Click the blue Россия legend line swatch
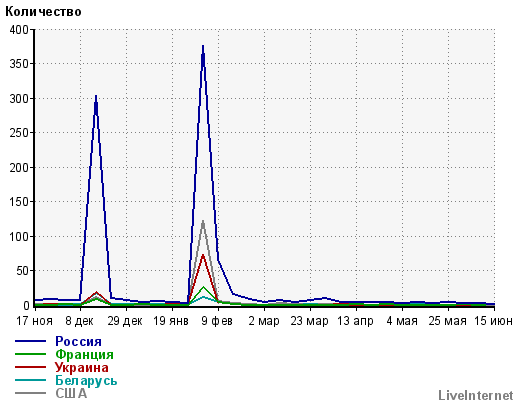520x405 pixels. [30, 341]
